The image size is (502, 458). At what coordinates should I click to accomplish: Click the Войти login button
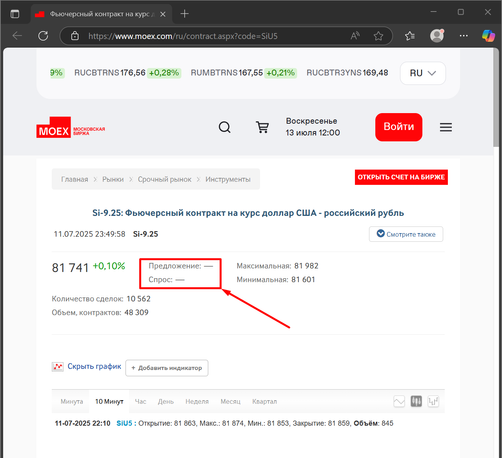[x=399, y=127]
